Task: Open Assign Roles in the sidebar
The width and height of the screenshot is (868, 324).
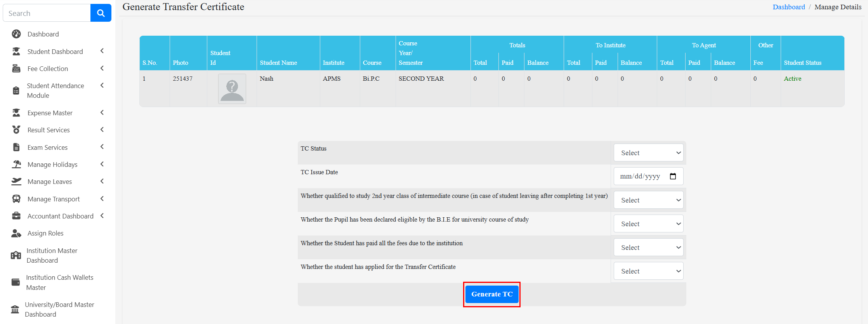Action: click(45, 233)
